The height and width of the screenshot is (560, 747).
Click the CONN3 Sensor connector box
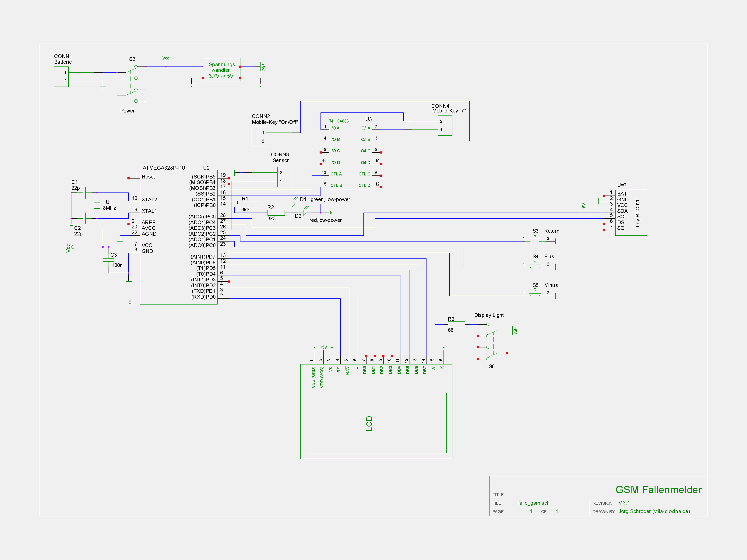(284, 177)
